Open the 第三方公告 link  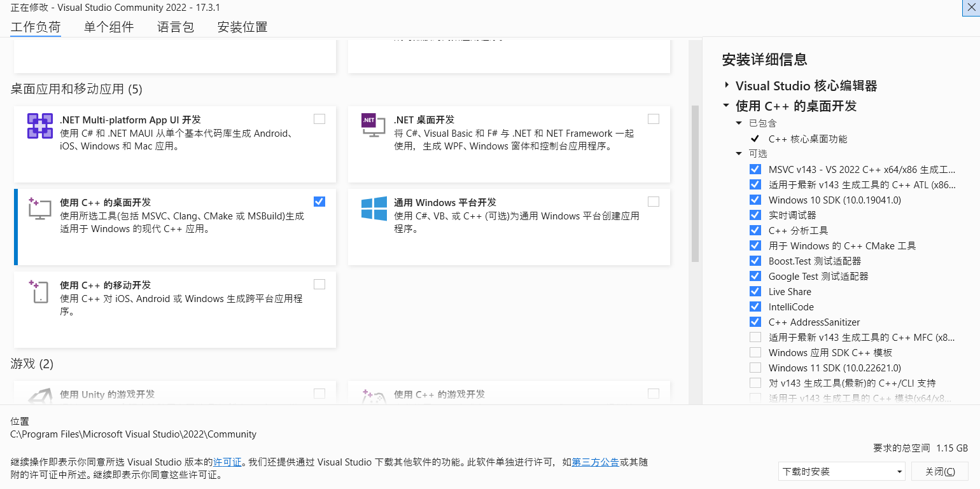(x=596, y=462)
